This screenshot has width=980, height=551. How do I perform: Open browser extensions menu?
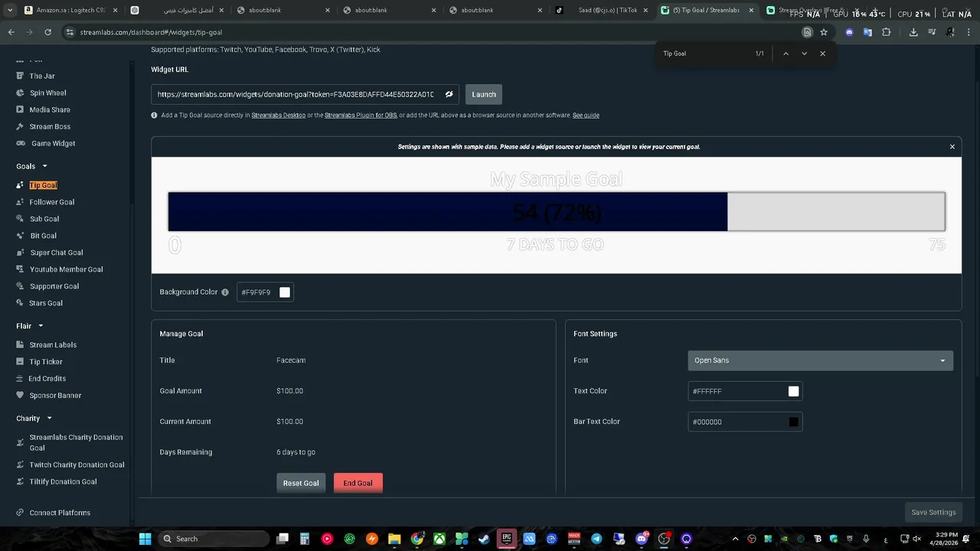tap(886, 32)
